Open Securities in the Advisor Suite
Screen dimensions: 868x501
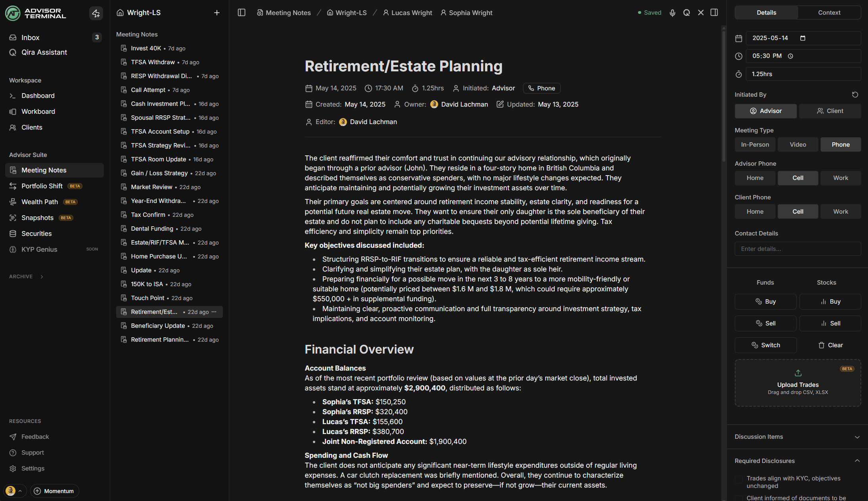(x=36, y=233)
